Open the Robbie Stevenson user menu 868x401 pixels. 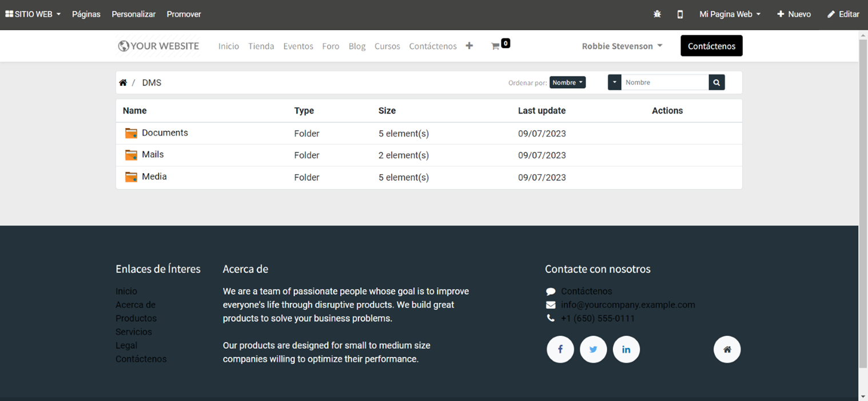click(x=622, y=46)
